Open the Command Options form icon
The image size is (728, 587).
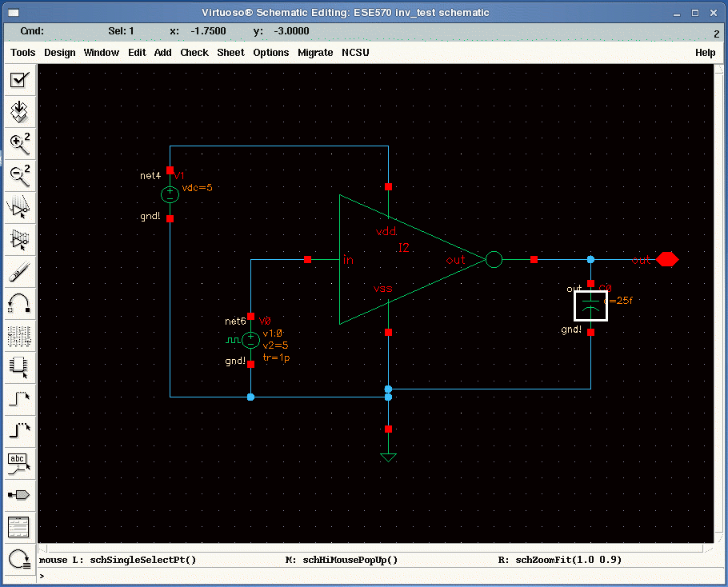tap(19, 528)
